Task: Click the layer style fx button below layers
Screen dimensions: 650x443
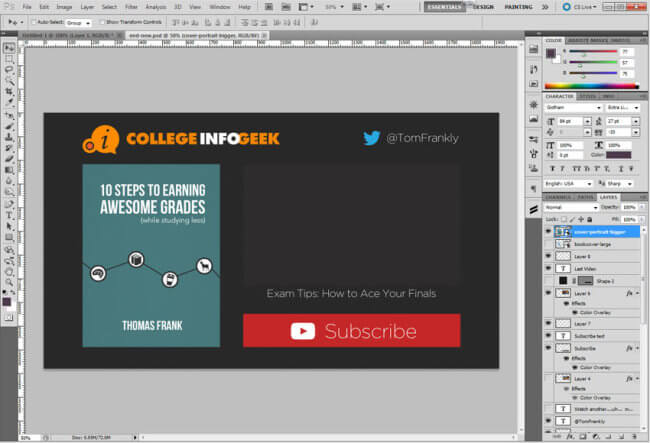Action: coord(570,436)
